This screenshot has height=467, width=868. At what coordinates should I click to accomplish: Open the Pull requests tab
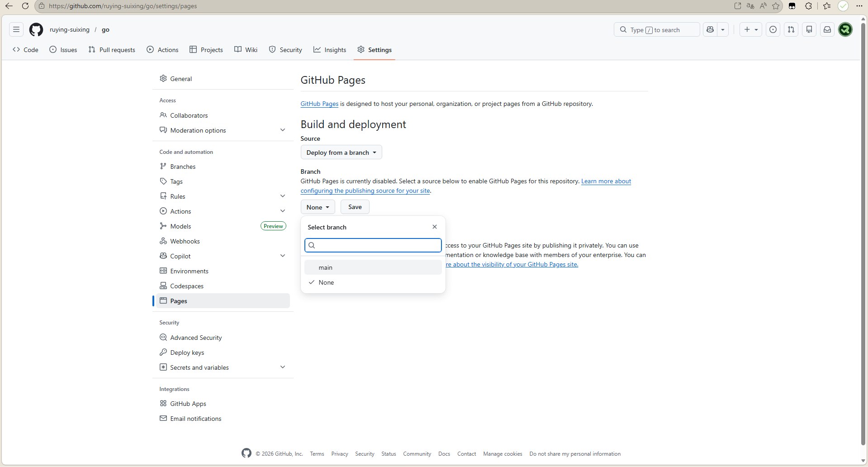[112, 50]
